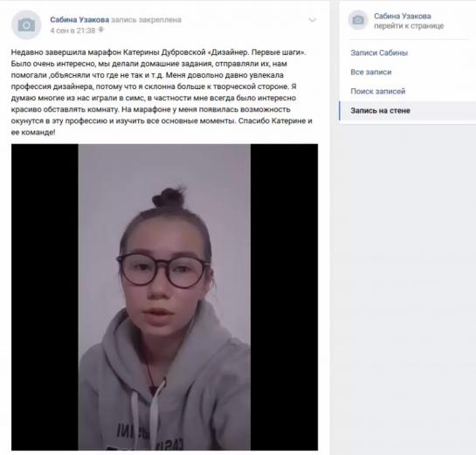The height and width of the screenshot is (455, 476).
Task: Click the sidebar profile camera avatar
Action: point(358,20)
